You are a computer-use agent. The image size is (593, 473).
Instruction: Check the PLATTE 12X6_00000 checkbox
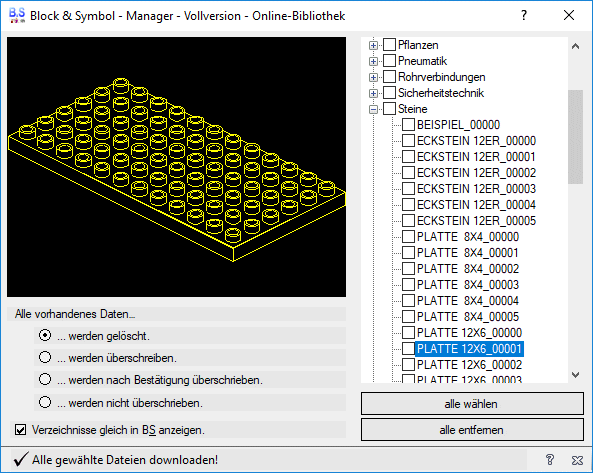pyautogui.click(x=408, y=333)
